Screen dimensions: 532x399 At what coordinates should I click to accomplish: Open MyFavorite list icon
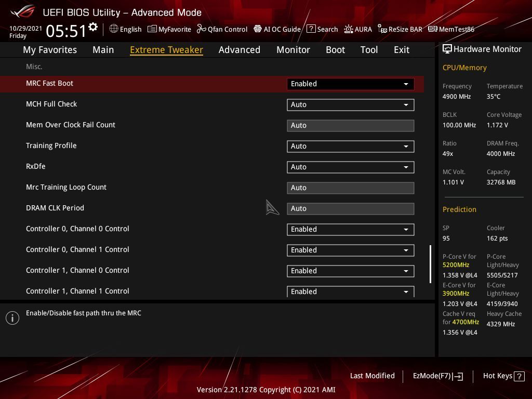[x=152, y=29]
